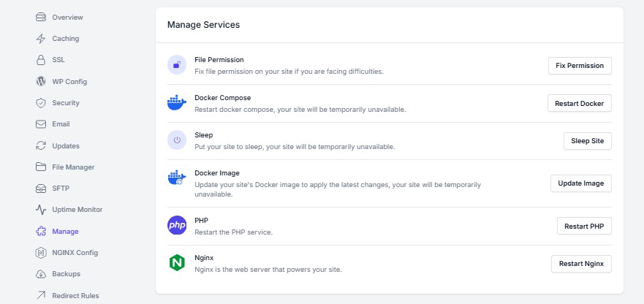The height and width of the screenshot is (304, 644).
Task: Click the Security shield icon
Action: coord(41,103)
